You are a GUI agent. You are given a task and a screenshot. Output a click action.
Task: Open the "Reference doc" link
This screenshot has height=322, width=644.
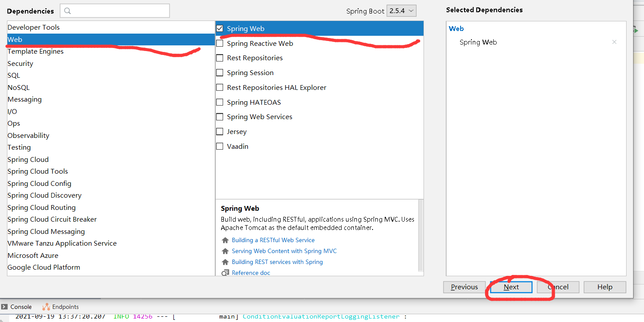click(x=251, y=272)
